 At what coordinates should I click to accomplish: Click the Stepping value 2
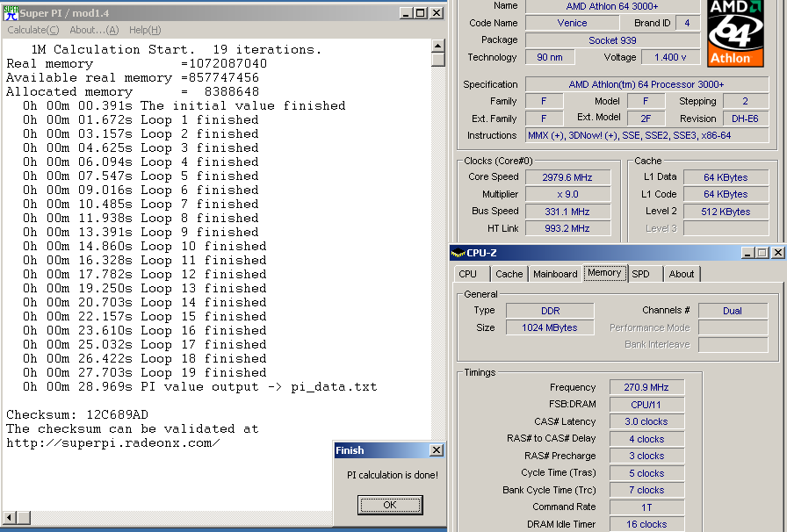(x=746, y=101)
